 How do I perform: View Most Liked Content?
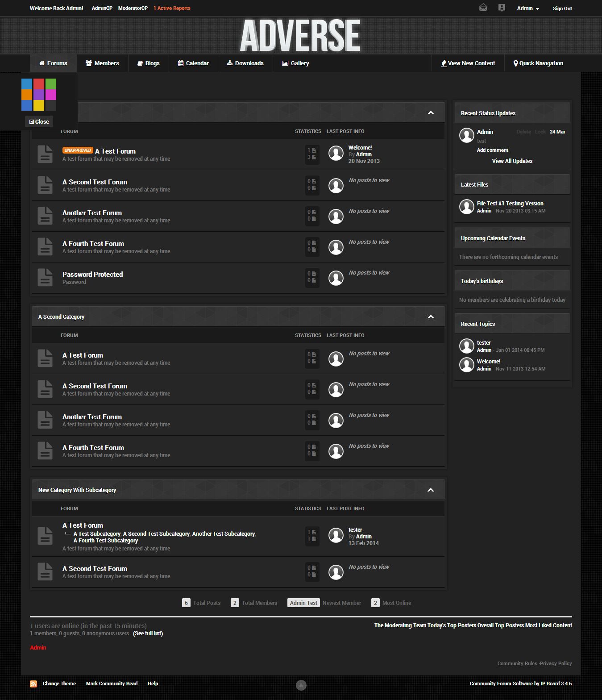click(x=549, y=625)
